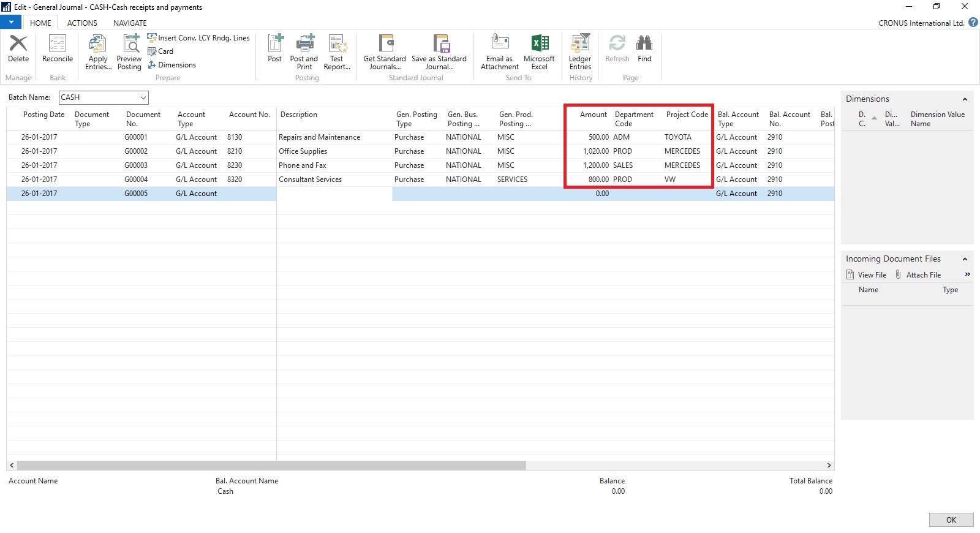Collapse the Dimensions panel

[965, 99]
